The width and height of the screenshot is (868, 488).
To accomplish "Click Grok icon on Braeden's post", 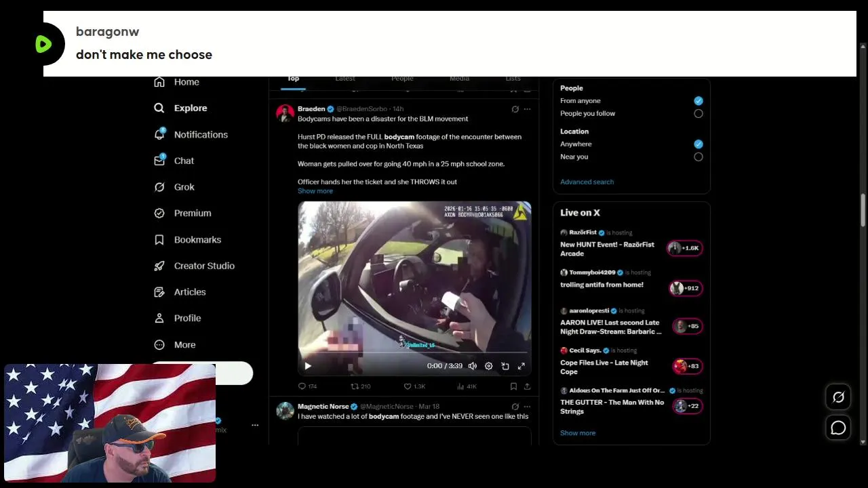I will [x=515, y=109].
